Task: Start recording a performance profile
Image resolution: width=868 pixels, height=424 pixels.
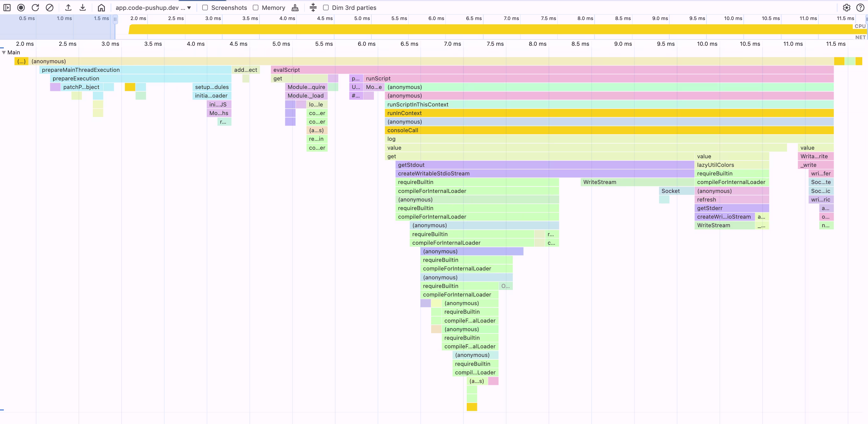Action: (21, 7)
